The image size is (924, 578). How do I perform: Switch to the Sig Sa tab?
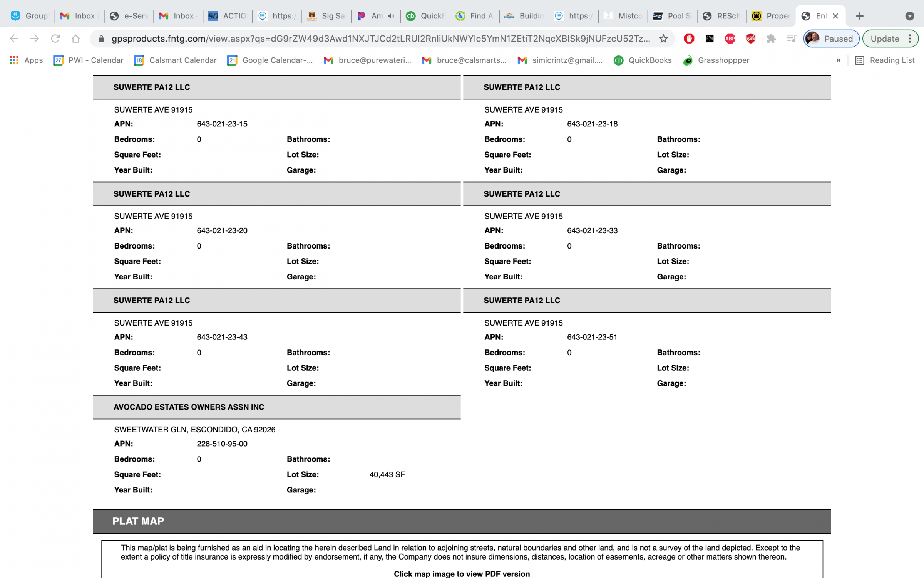tap(326, 16)
